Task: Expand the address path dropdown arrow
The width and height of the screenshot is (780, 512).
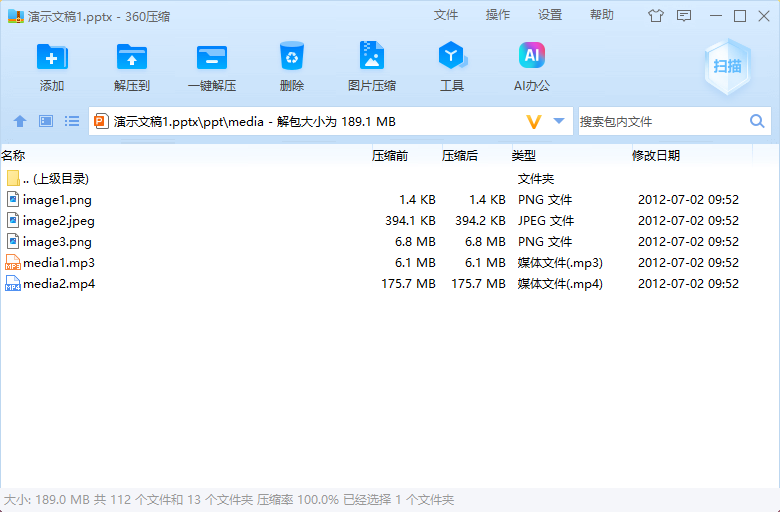Action: tap(559, 121)
